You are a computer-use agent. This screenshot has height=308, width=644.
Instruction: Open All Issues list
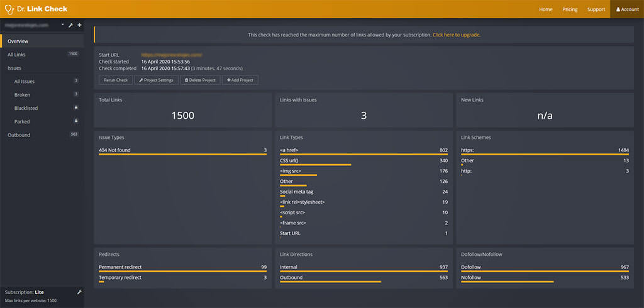(x=42, y=81)
